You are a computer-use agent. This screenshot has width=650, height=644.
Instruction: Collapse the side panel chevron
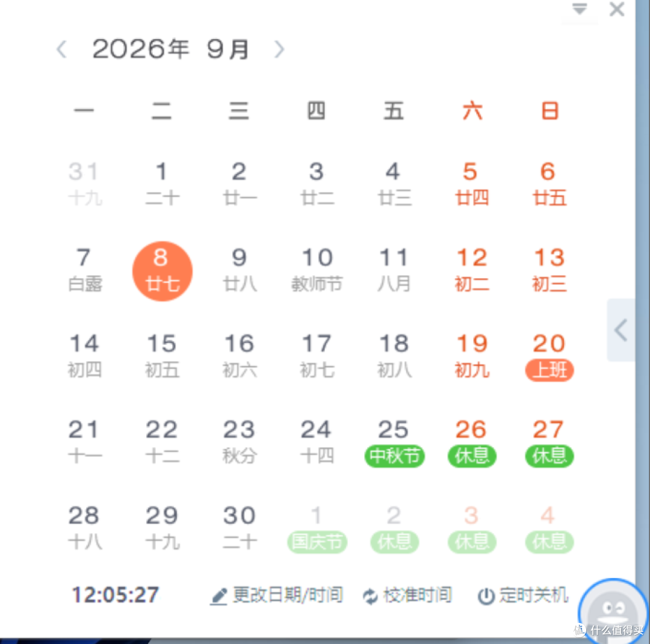[x=621, y=330]
